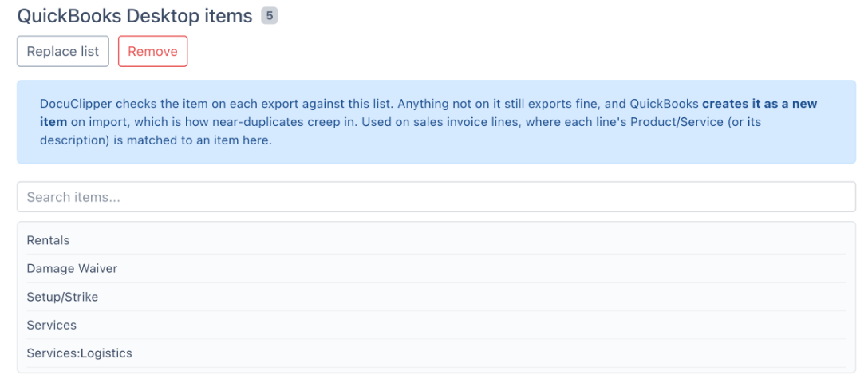Click the red Remove button

(x=153, y=52)
